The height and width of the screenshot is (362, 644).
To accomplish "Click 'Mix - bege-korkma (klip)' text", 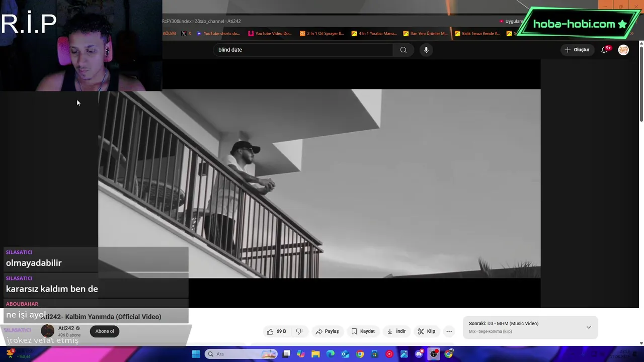I will 490,331.
